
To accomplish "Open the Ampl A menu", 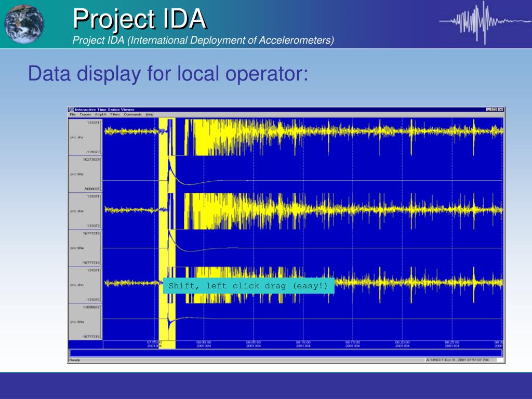I will pyautogui.click(x=100, y=115).
